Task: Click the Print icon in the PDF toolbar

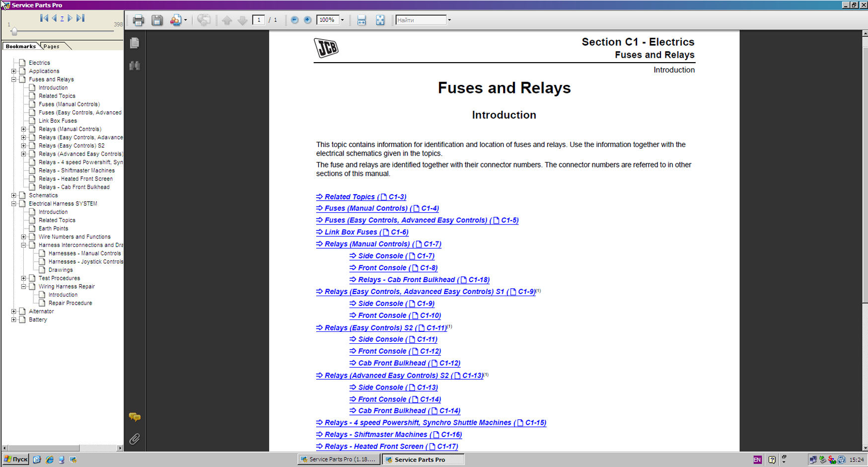Action: (138, 20)
